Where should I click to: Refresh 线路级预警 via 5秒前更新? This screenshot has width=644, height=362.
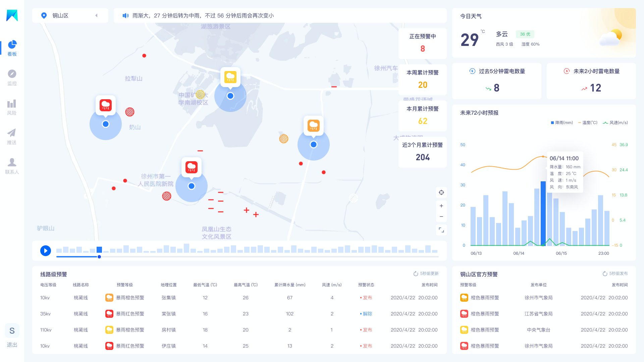[x=426, y=274]
